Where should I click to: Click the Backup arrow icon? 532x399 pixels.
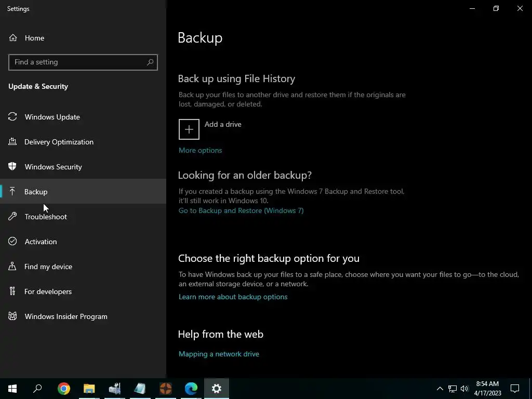coord(12,191)
